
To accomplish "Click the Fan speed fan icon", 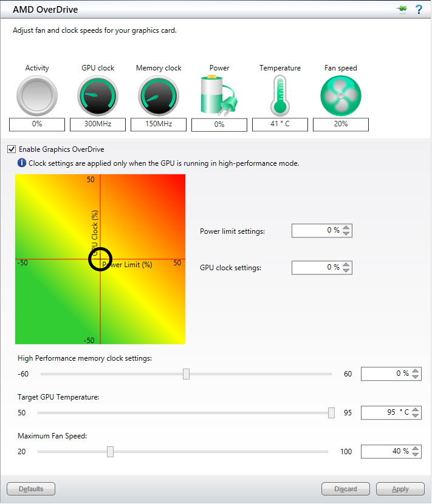I will [341, 96].
